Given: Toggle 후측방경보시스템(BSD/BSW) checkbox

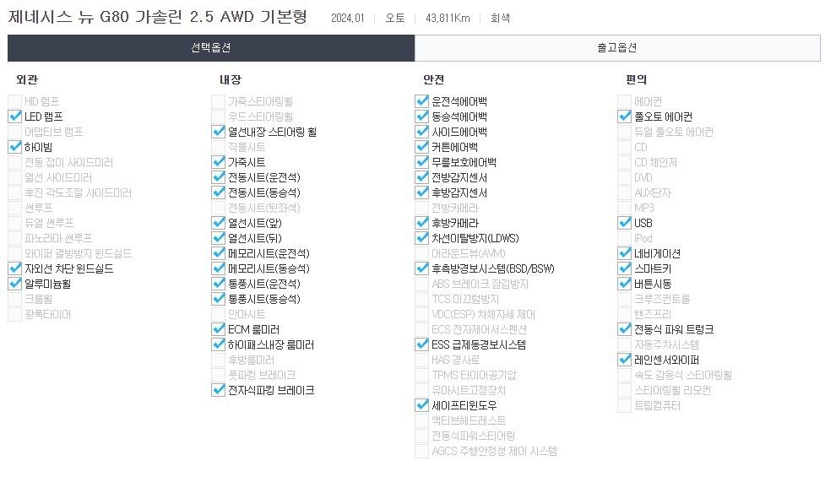Looking at the screenshot, I should (422, 268).
